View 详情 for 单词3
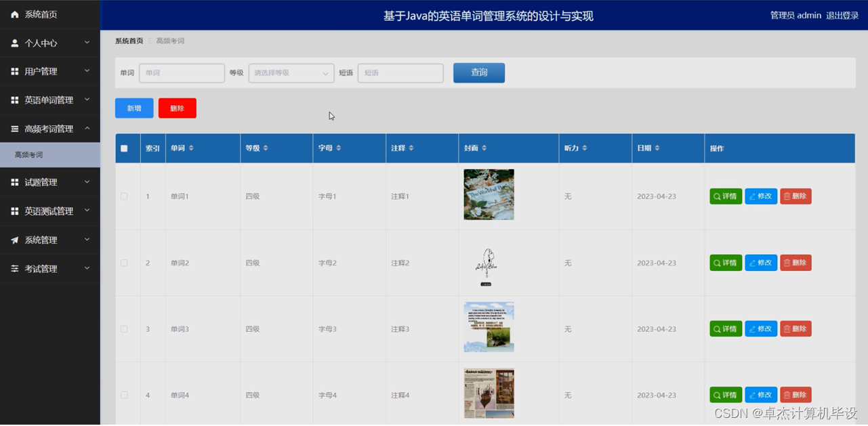This screenshot has width=868, height=426. [726, 329]
